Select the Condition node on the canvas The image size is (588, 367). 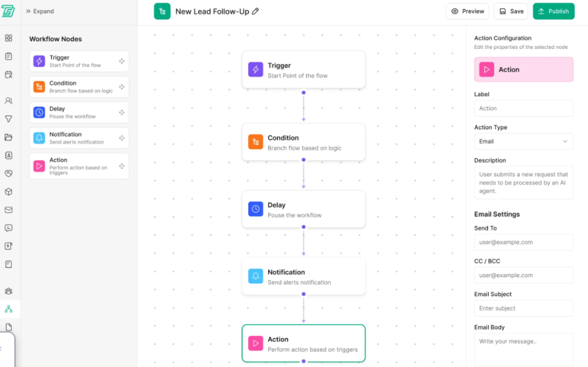pyautogui.click(x=303, y=142)
